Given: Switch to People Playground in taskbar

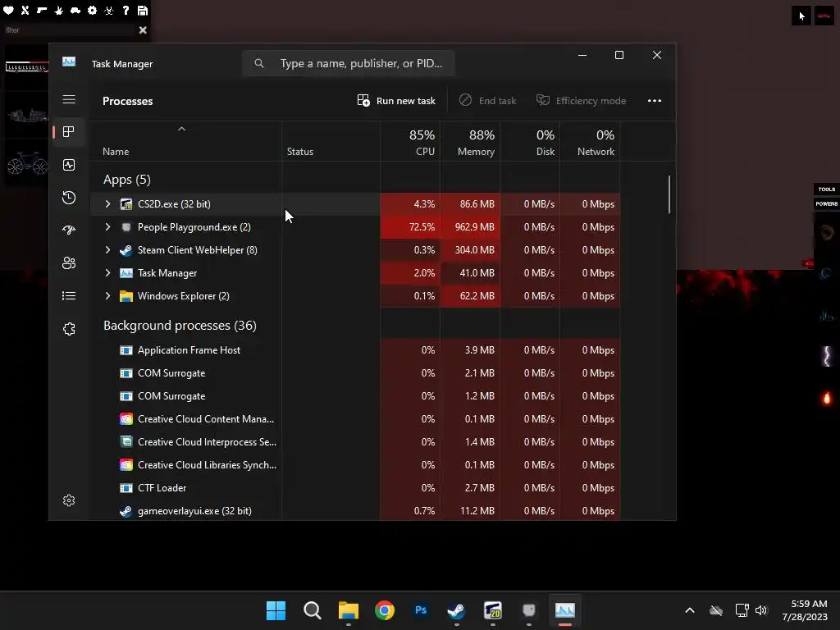Looking at the screenshot, I should pos(529,610).
